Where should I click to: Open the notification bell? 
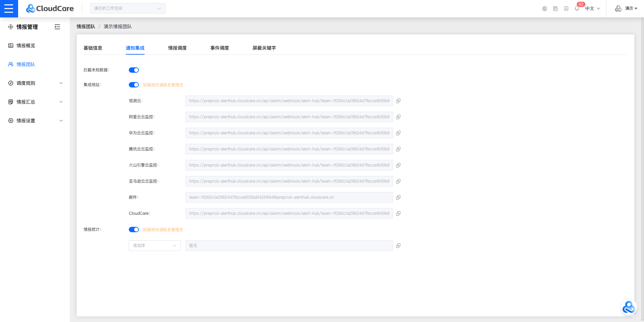(577, 9)
